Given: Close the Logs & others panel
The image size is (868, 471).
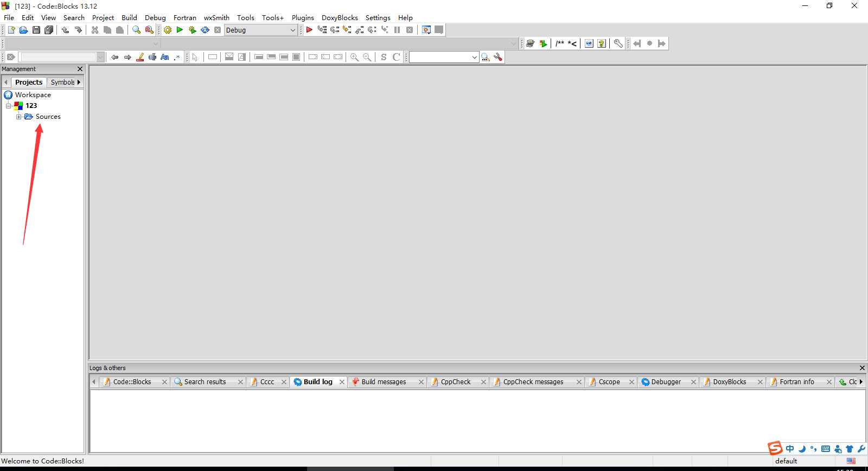Looking at the screenshot, I should pyautogui.click(x=862, y=368).
